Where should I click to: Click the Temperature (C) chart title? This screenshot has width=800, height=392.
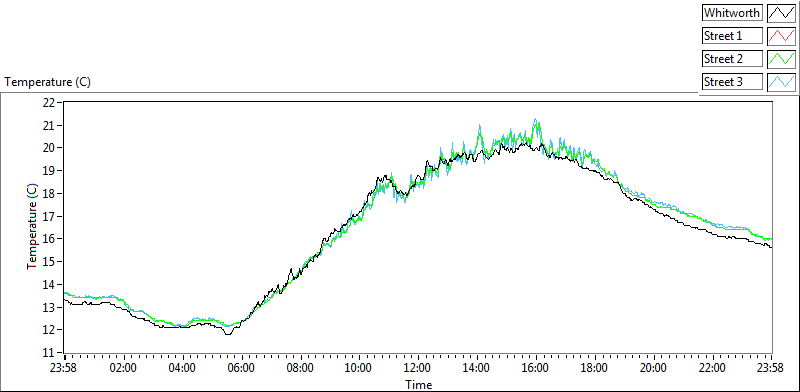click(47, 82)
